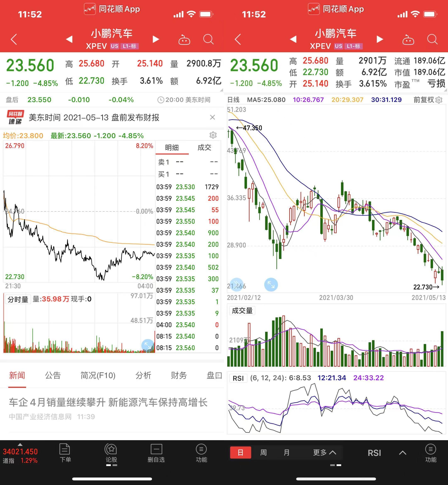Expand K-line chart to full screen
Screen dimensions: 448x485
271,285
